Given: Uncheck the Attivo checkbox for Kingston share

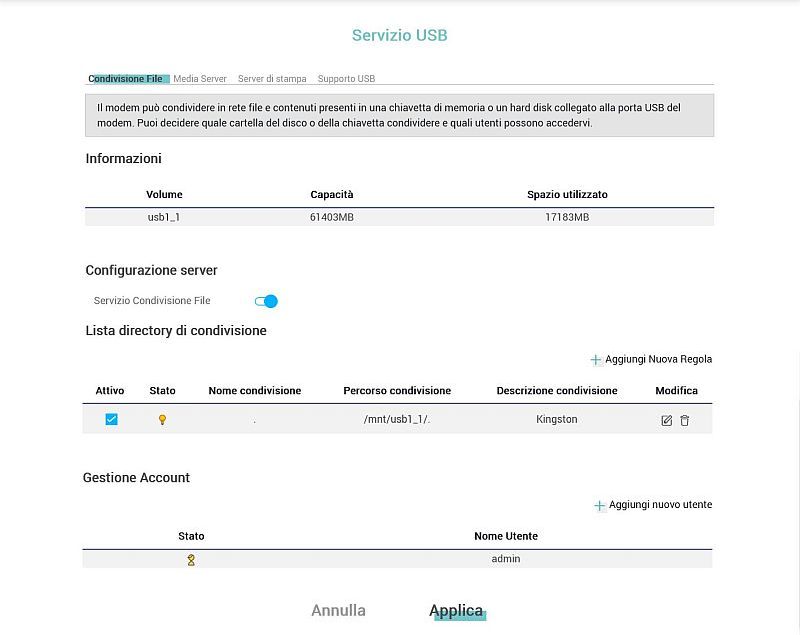Looking at the screenshot, I should pyautogui.click(x=111, y=419).
